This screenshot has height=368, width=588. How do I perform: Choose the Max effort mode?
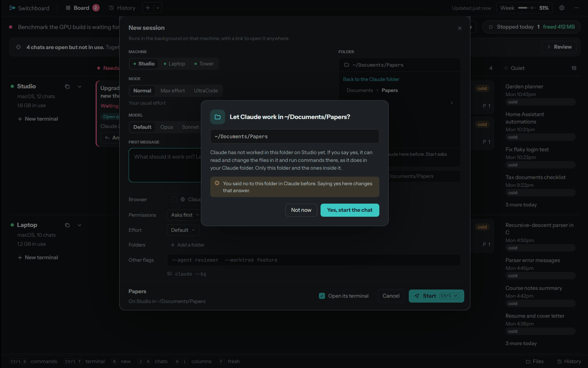coord(173,91)
